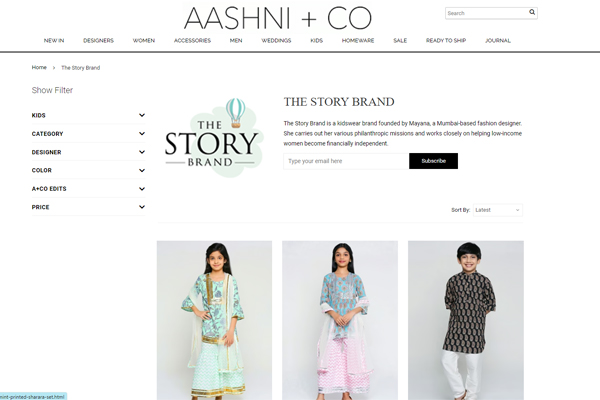Open the READY TO SHIP menu
Image resolution: width=600 pixels, height=400 pixels.
click(446, 40)
